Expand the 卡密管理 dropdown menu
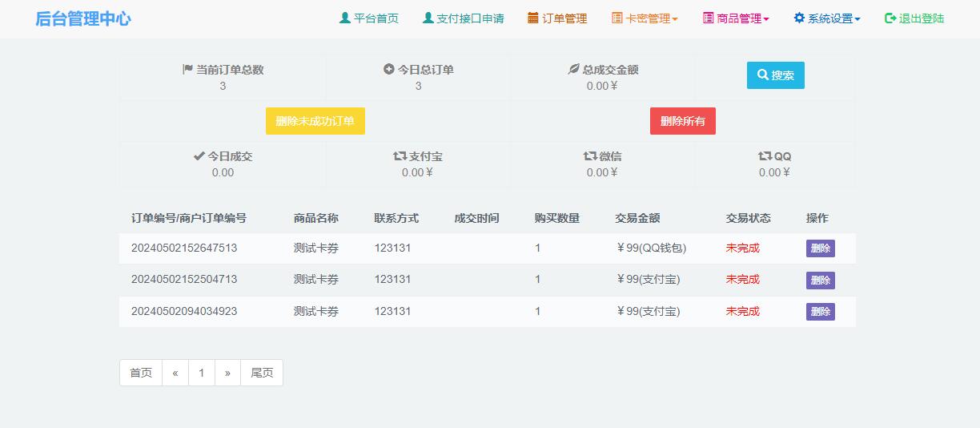The image size is (980, 428). click(645, 18)
